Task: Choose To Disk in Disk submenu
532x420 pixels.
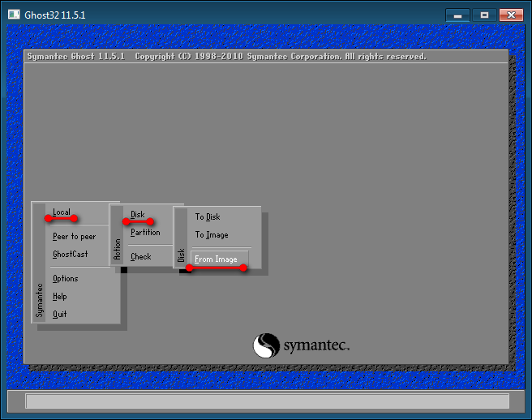Action: pos(208,216)
